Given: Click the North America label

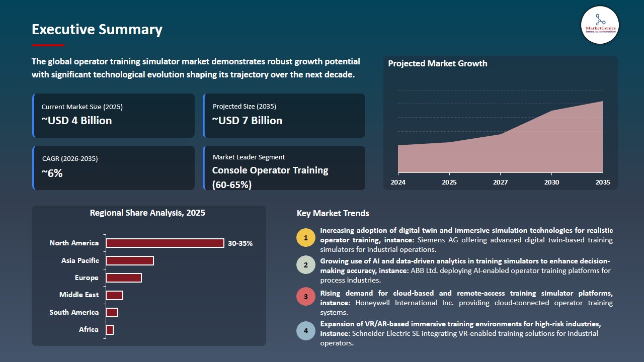Looking at the screenshot, I should point(74,243).
